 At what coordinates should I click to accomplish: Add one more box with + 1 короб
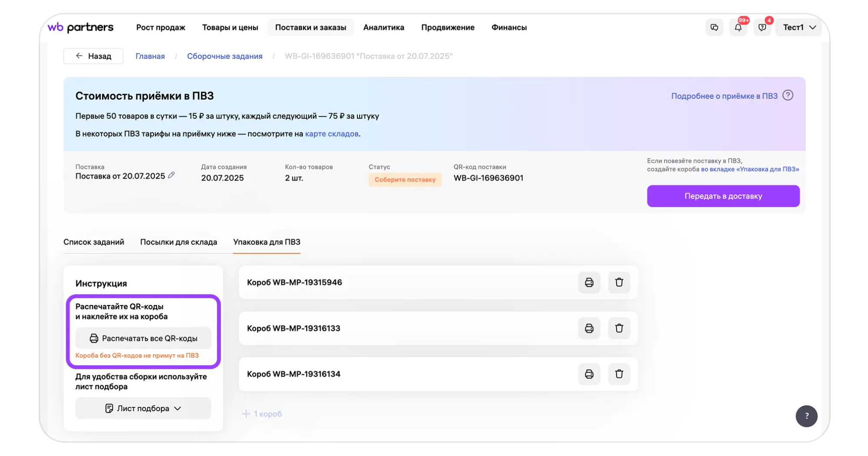262,414
